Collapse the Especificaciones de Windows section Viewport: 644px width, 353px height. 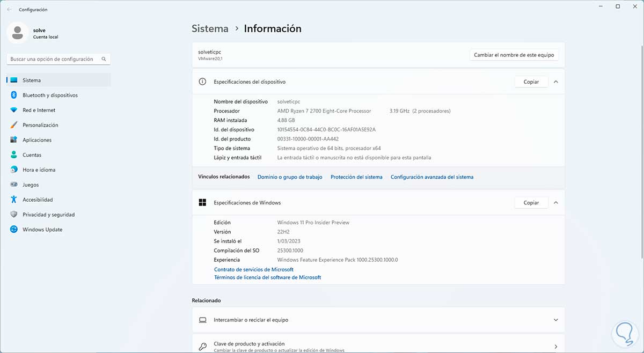[555, 203]
